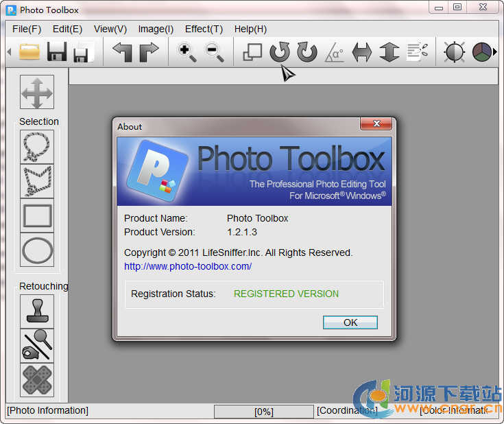Save the image with the floppy disk icon
The height and width of the screenshot is (424, 504).
(x=57, y=51)
